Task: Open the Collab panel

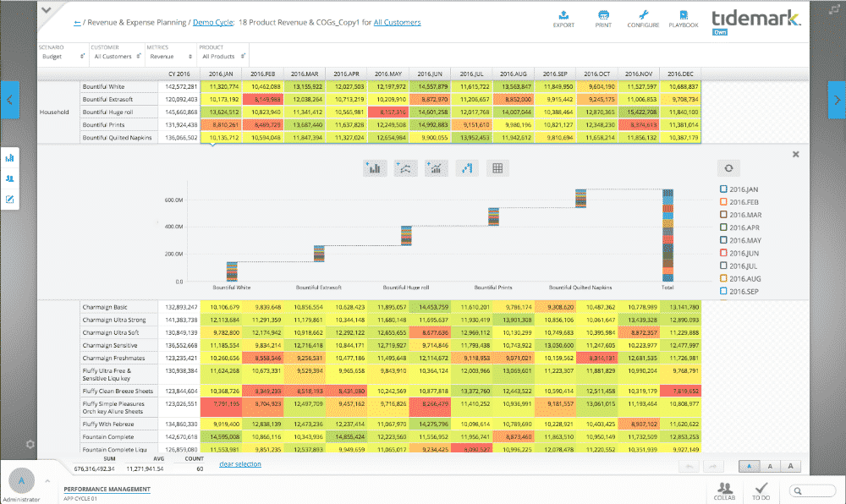Action: 725,490
